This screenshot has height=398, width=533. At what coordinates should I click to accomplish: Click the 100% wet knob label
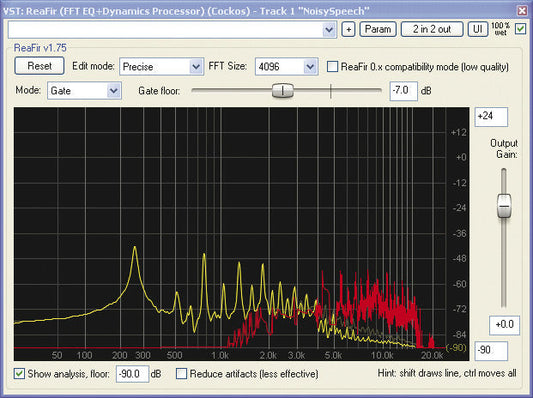[500, 29]
